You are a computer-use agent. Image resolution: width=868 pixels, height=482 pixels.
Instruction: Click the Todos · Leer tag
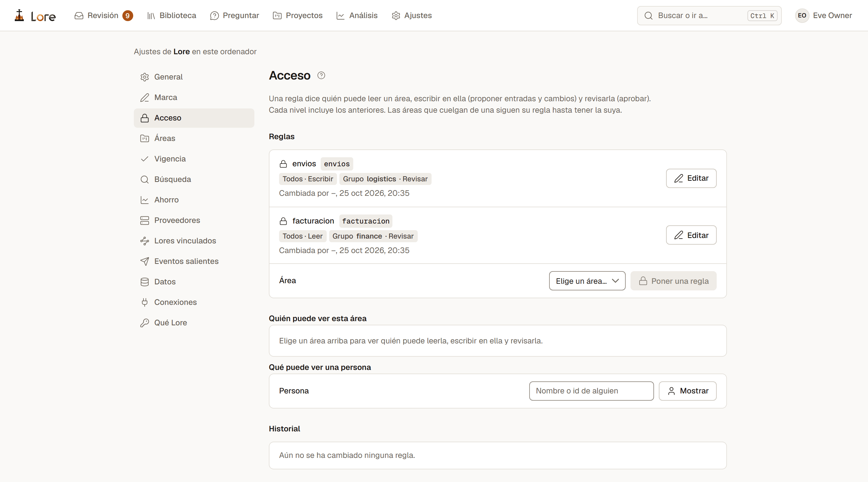pyautogui.click(x=302, y=236)
